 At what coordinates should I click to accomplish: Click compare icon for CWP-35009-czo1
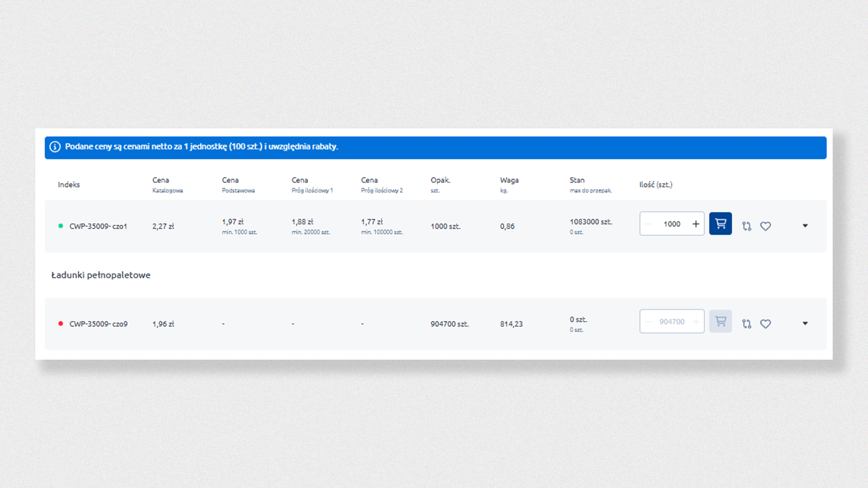point(746,226)
